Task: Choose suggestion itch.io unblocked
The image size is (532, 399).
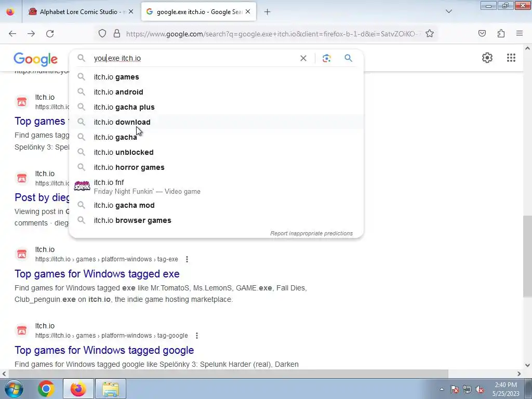Action: (x=217, y=152)
